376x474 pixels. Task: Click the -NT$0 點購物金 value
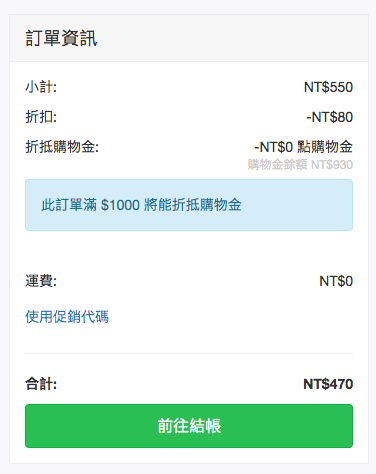303,147
